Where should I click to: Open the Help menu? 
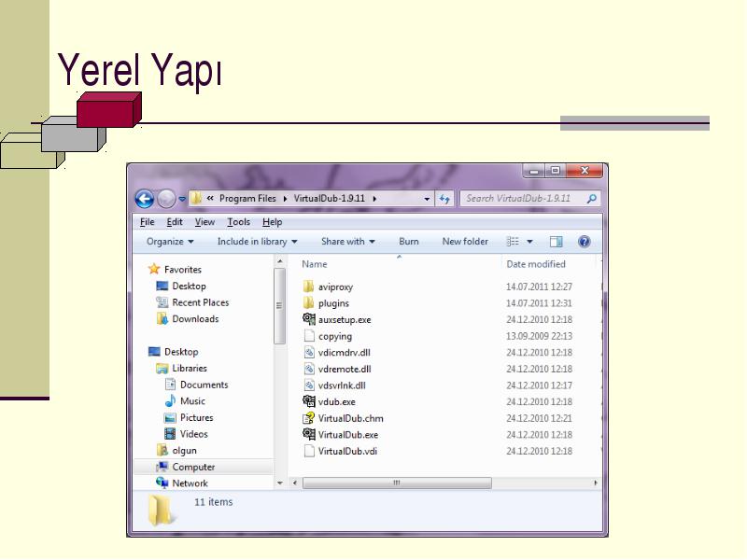pyautogui.click(x=272, y=222)
